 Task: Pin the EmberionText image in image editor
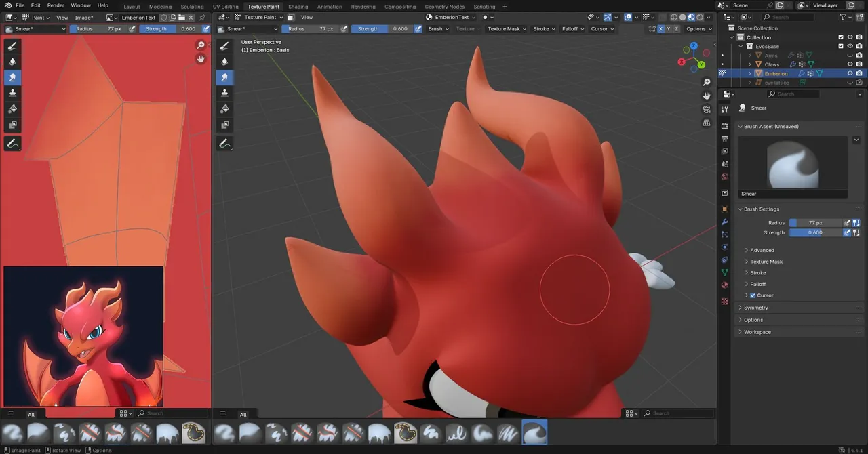point(202,18)
